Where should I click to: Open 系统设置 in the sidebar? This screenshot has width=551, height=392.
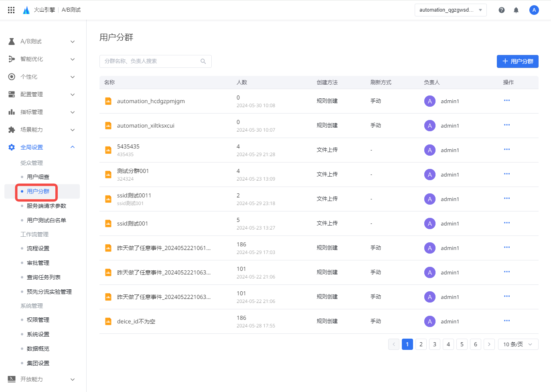tap(38, 334)
